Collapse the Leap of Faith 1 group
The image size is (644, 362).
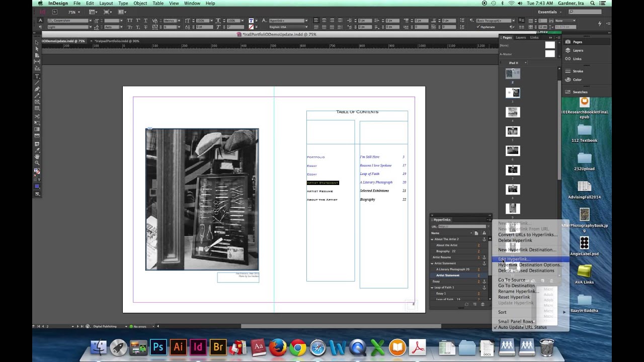pyautogui.click(x=432, y=287)
